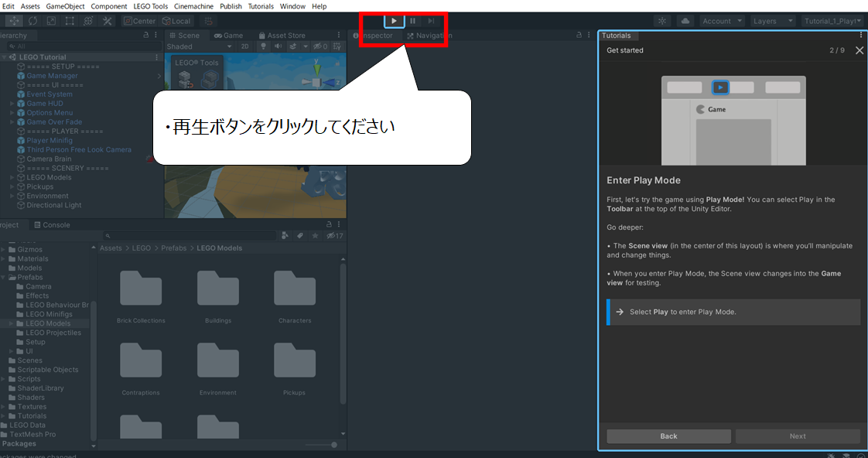Click the Project search field

[189, 236]
